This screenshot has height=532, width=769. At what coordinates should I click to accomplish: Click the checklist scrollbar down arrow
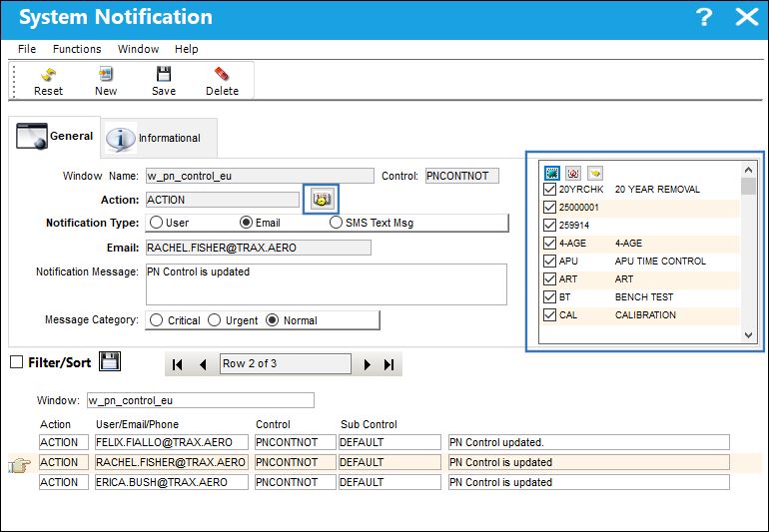pos(748,335)
